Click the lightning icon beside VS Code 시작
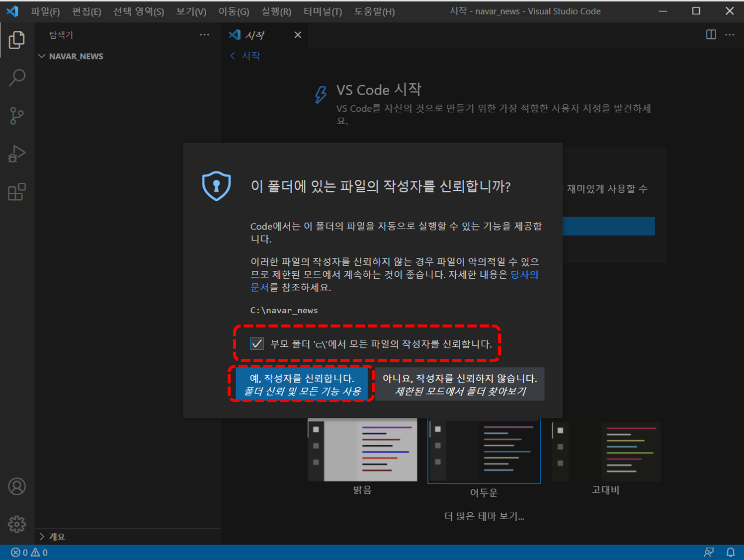 tap(321, 94)
